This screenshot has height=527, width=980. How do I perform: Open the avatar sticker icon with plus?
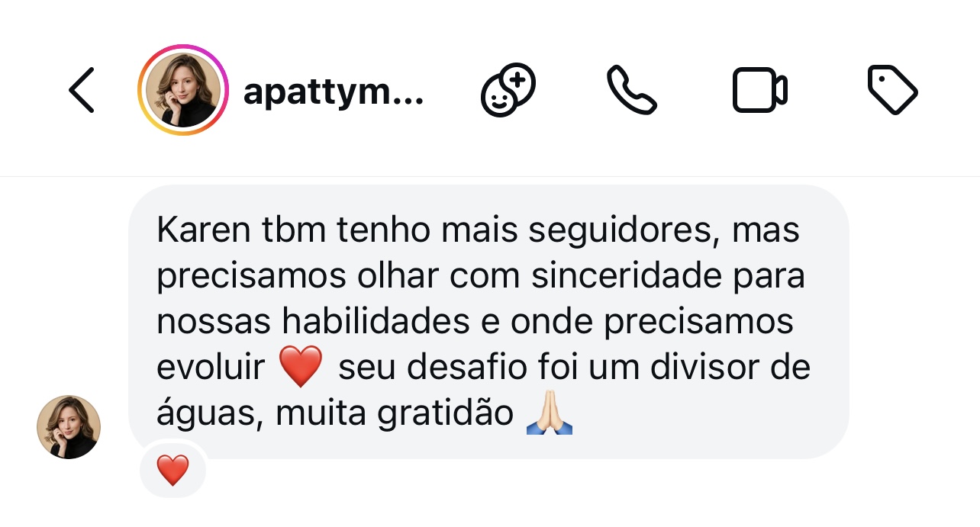(x=508, y=90)
